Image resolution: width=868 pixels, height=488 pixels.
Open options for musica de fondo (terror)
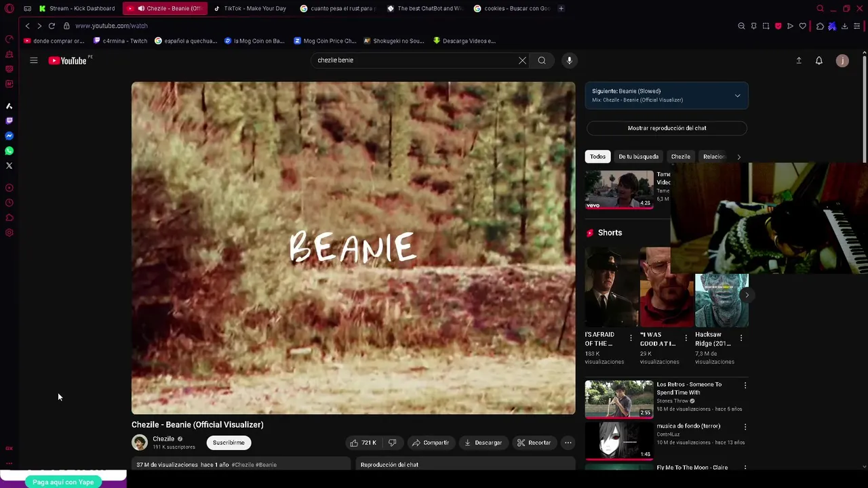(x=745, y=427)
